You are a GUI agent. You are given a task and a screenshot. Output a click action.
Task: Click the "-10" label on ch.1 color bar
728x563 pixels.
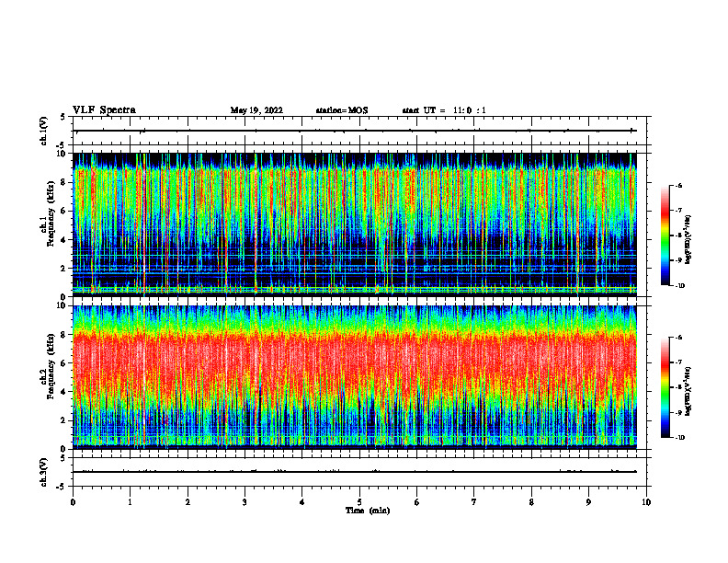coord(680,286)
